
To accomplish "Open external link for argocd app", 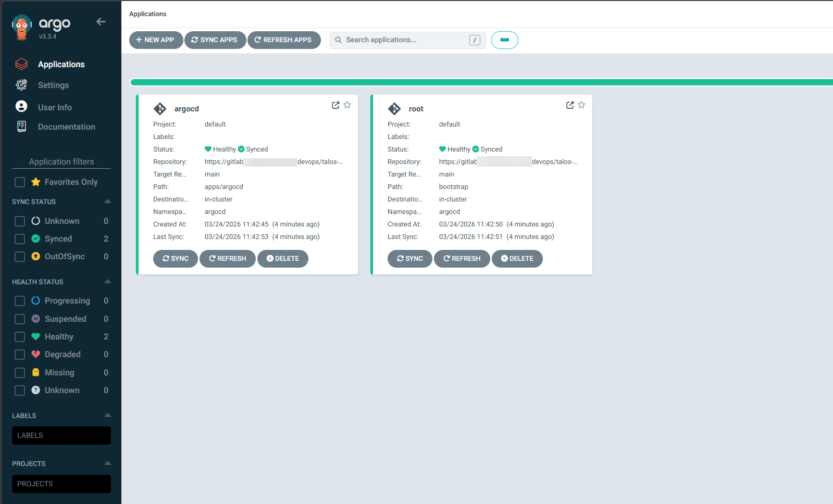I will [x=335, y=105].
